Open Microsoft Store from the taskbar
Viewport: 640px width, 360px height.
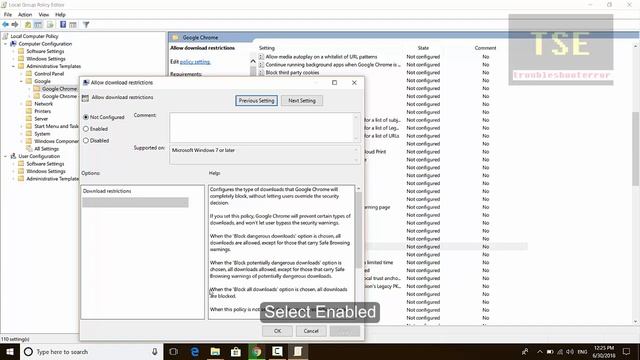coord(236,351)
